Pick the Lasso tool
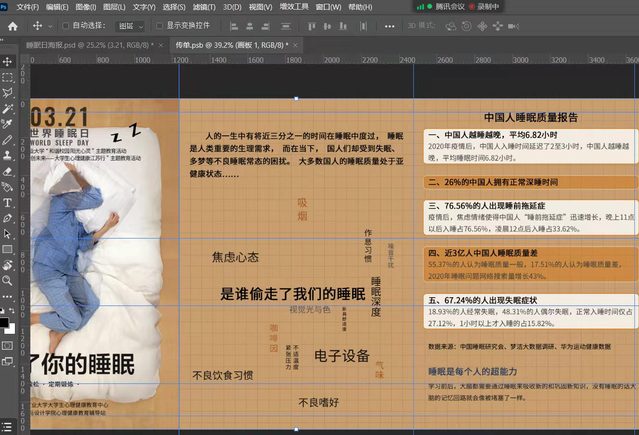The image size is (639, 435). tap(7, 92)
